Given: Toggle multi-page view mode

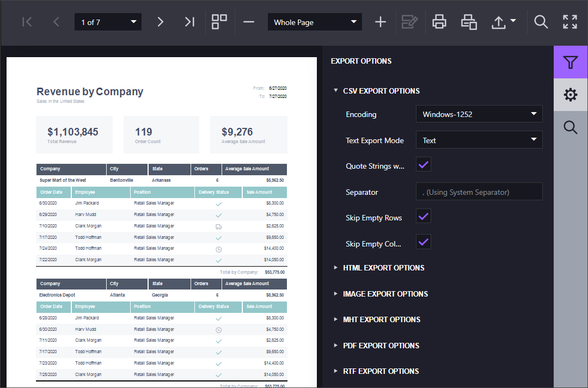Looking at the screenshot, I should [x=219, y=22].
